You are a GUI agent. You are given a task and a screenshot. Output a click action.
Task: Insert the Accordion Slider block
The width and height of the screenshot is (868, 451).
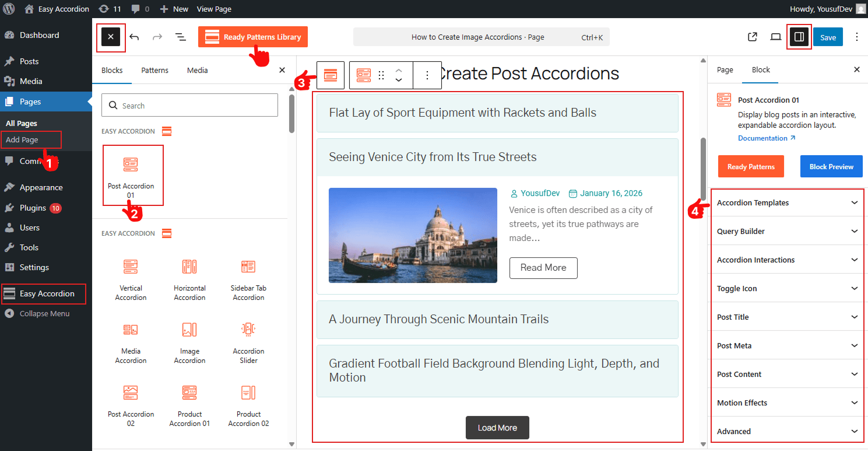[x=249, y=344]
